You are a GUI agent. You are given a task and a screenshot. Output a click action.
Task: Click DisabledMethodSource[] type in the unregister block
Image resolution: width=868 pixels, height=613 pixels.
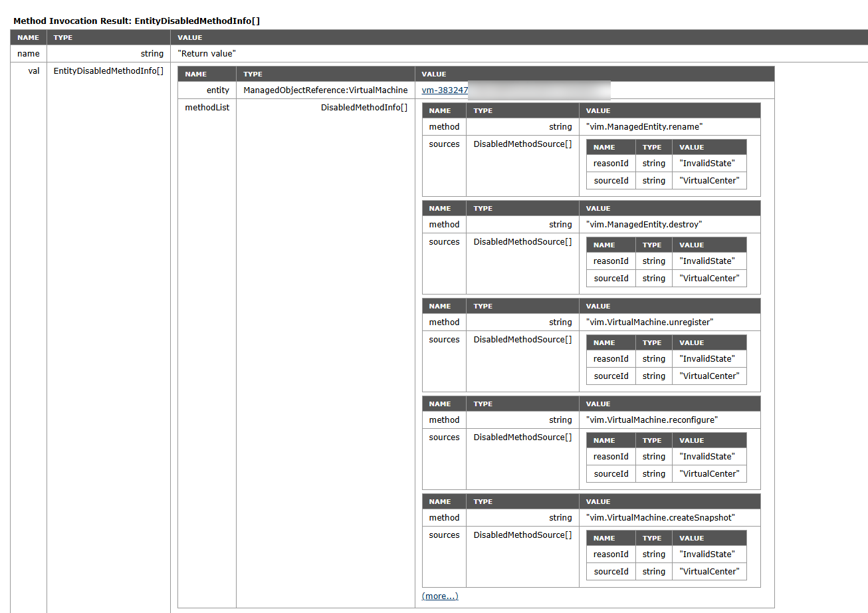click(x=522, y=340)
